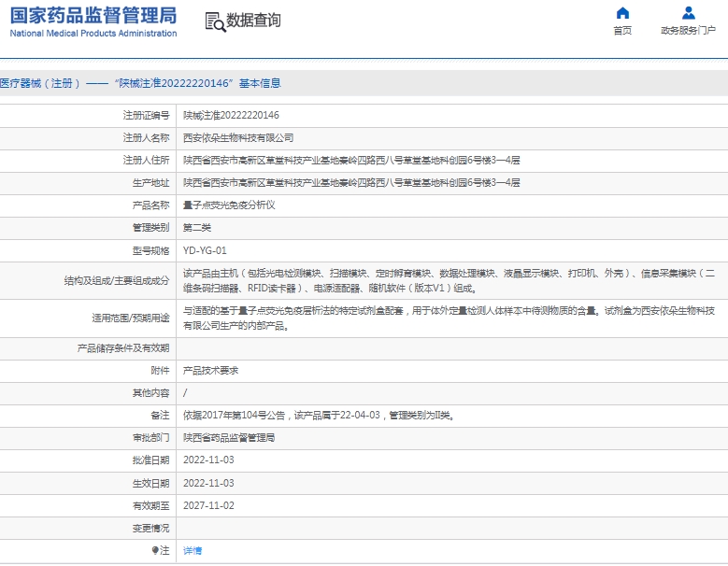728x566 pixels.
Task: Click the 批准日期 label
Action: (150, 460)
